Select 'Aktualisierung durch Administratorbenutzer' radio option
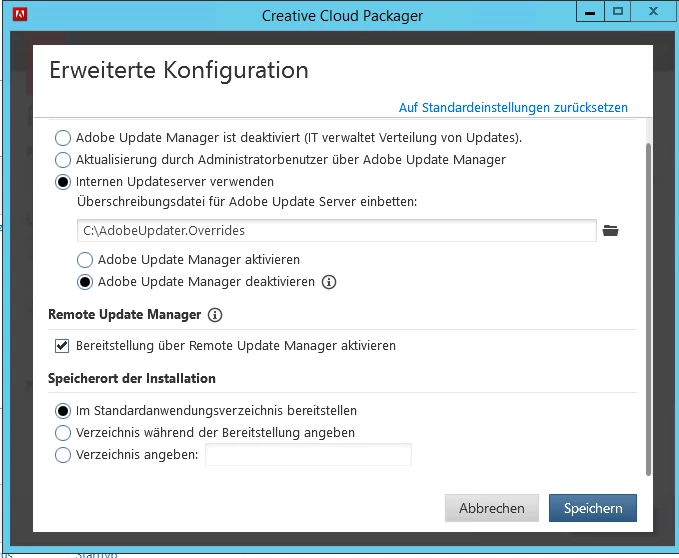679x558 pixels. [63, 160]
